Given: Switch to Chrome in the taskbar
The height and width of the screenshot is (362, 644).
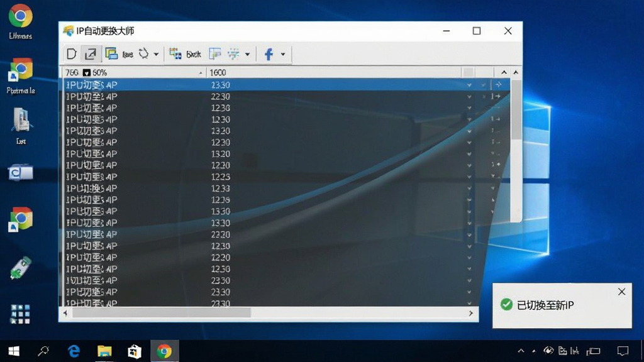Looking at the screenshot, I should 164,351.
